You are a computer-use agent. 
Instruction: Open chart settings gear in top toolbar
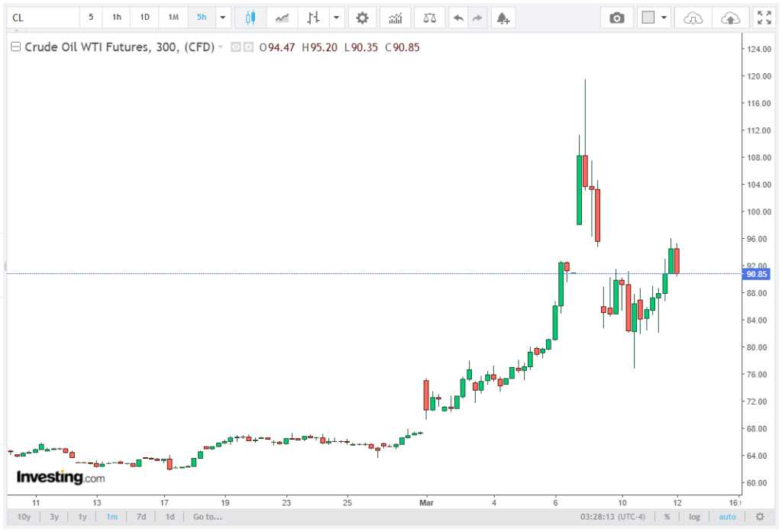tap(362, 17)
